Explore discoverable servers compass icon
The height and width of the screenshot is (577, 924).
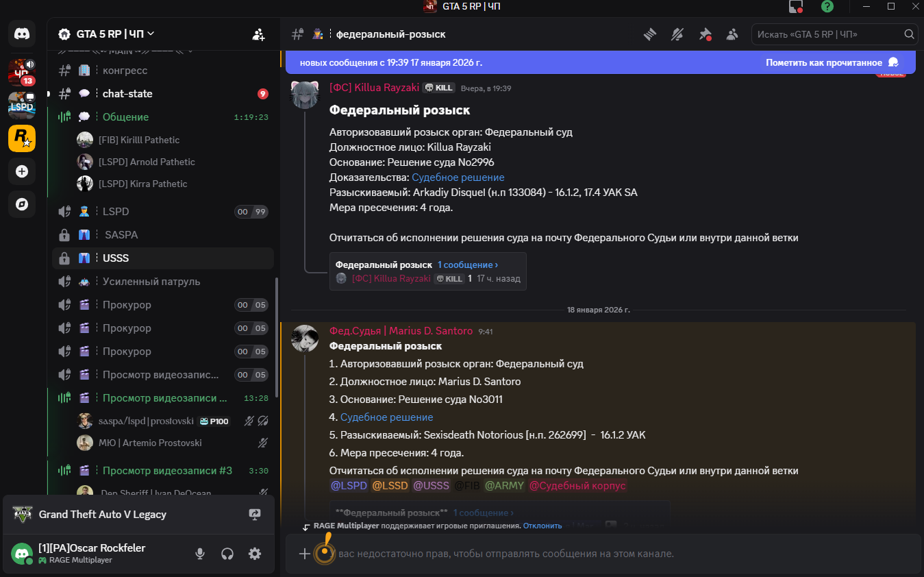22,204
